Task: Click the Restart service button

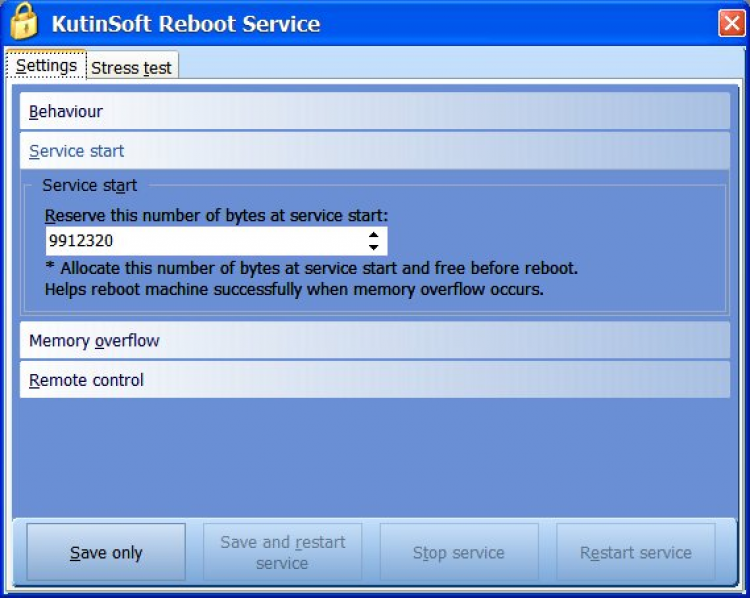Action: (x=636, y=552)
